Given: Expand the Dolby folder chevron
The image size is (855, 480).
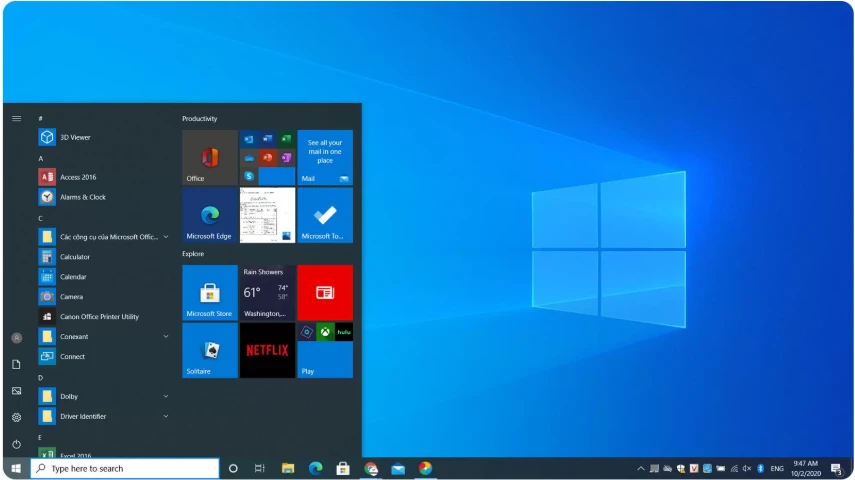Looking at the screenshot, I should click(x=166, y=397).
